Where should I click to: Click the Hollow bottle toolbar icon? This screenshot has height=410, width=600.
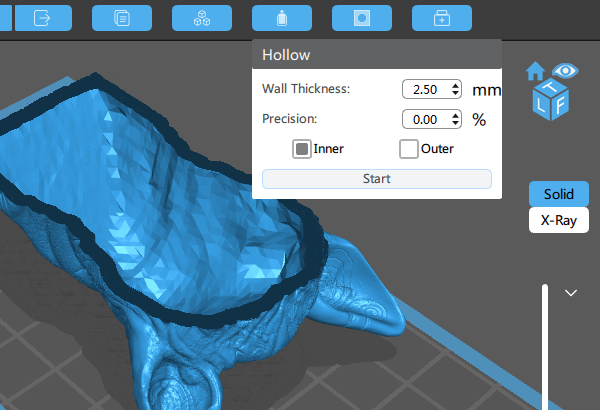click(x=282, y=18)
